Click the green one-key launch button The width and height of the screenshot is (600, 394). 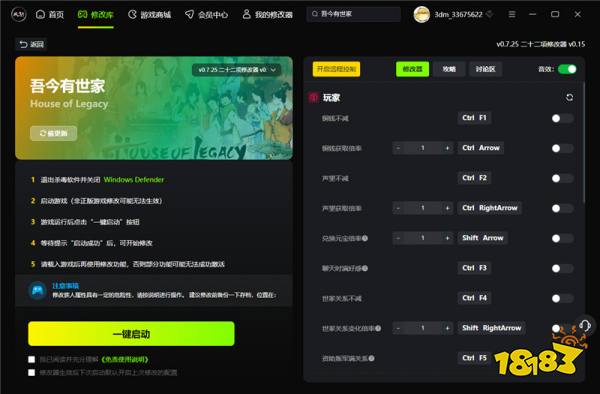click(x=131, y=334)
